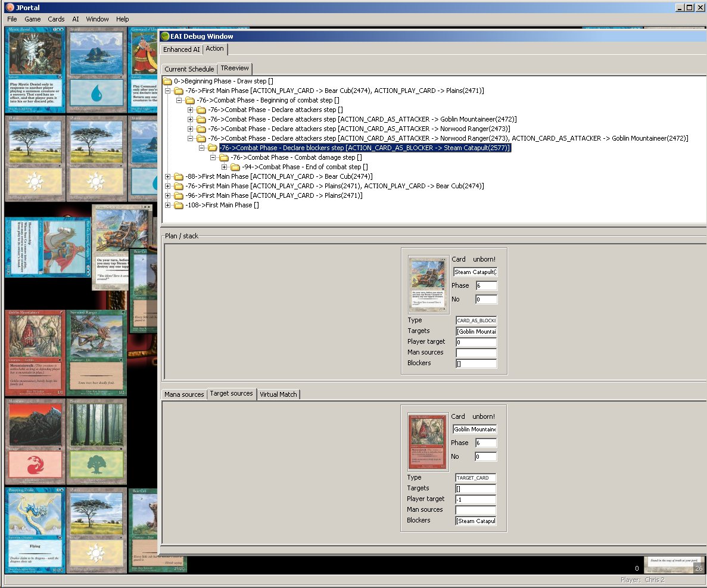Collapse the Beginning of combat step node
The height and width of the screenshot is (588, 707).
(179, 100)
